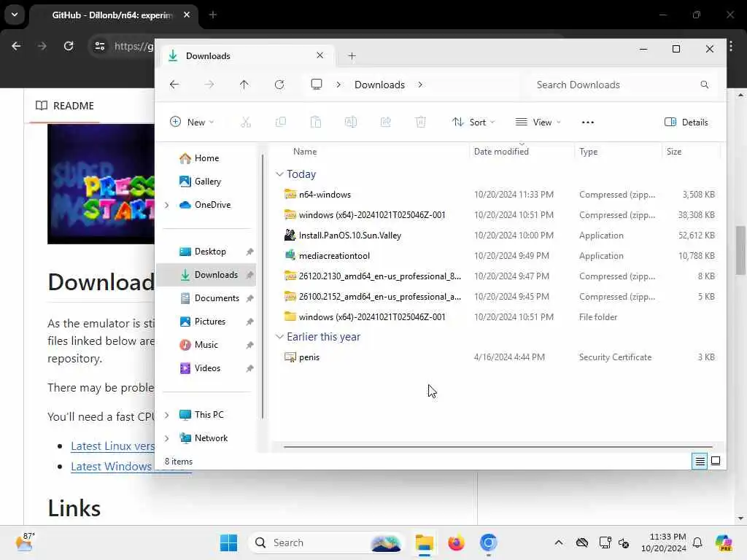The image size is (747, 560).
Task: Add a new File Explorer tab
Action: tap(352, 56)
